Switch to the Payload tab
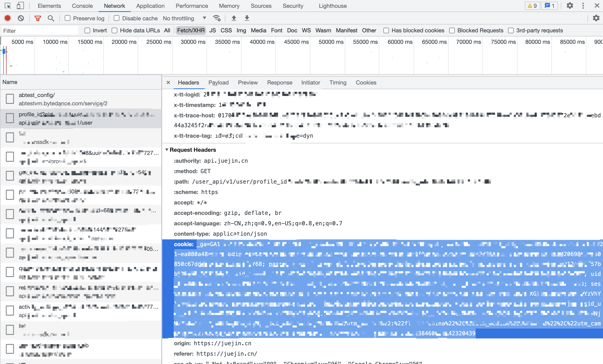 coord(219,82)
